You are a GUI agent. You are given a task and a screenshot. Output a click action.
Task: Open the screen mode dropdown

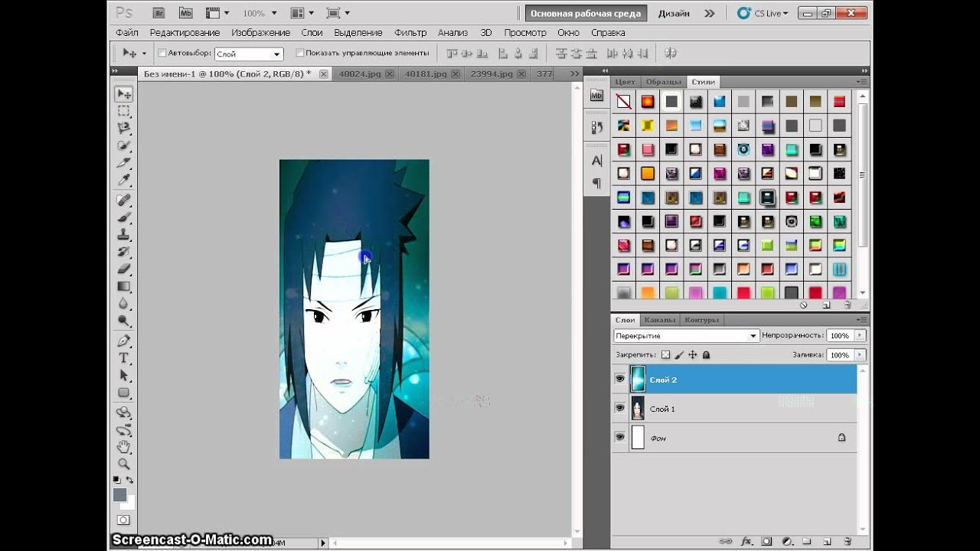point(338,13)
